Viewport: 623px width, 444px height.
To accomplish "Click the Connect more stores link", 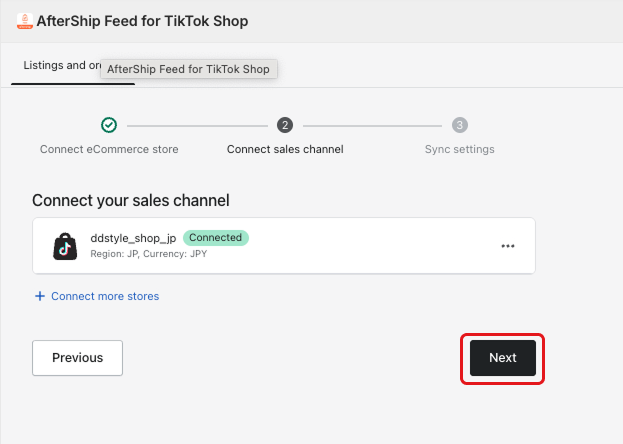I will [x=105, y=296].
